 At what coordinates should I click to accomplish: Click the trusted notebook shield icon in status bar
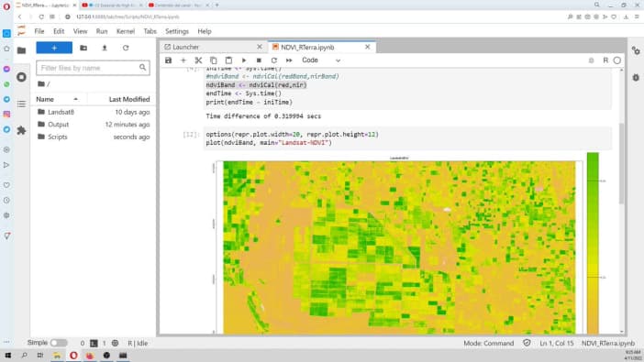click(x=527, y=343)
